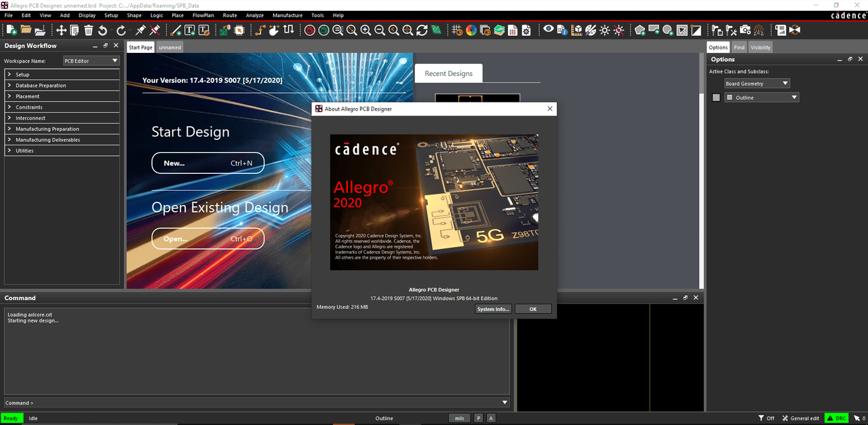Click the Save toolbar icon

[40, 30]
